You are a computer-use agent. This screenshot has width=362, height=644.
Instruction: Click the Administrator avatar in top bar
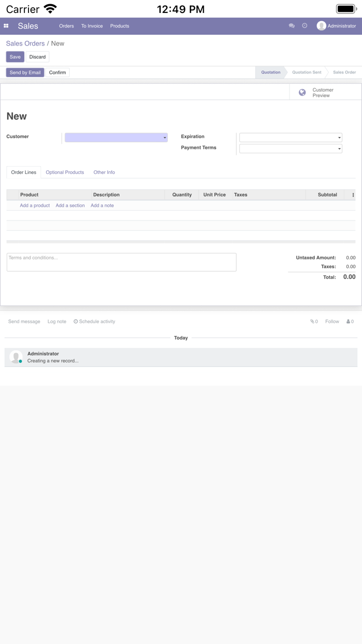pyautogui.click(x=321, y=26)
